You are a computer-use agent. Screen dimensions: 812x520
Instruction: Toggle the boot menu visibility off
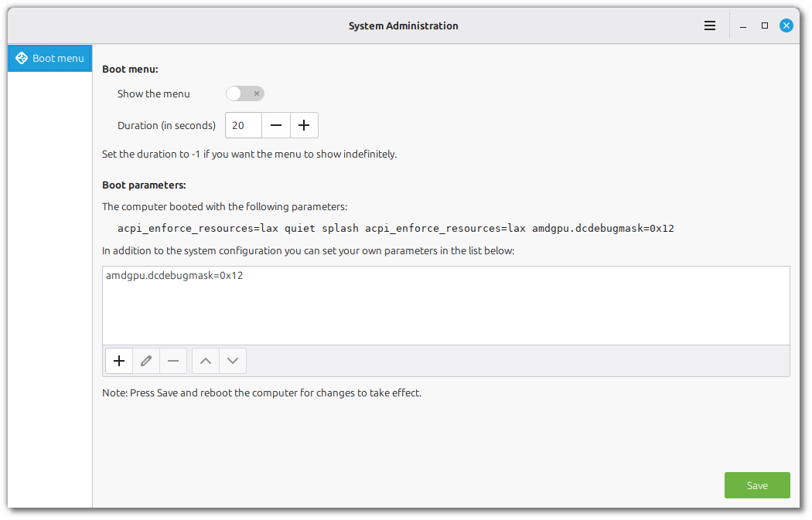(x=244, y=93)
